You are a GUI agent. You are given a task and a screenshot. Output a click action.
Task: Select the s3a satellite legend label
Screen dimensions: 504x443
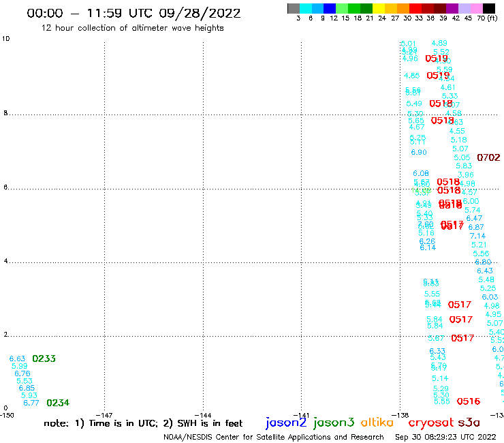pos(469,423)
